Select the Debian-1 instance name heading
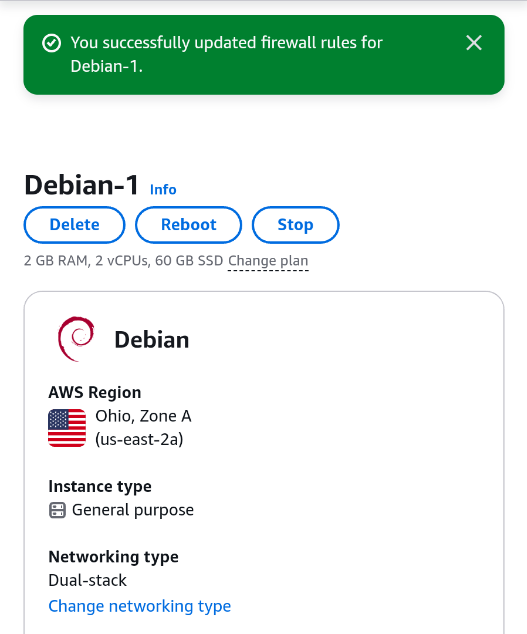The width and height of the screenshot is (527, 634). (x=82, y=185)
